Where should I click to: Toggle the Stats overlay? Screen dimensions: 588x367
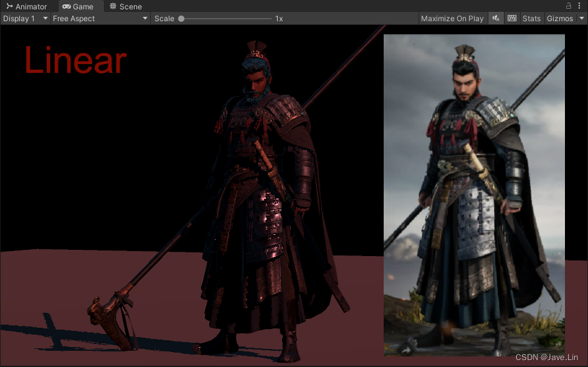coord(531,18)
